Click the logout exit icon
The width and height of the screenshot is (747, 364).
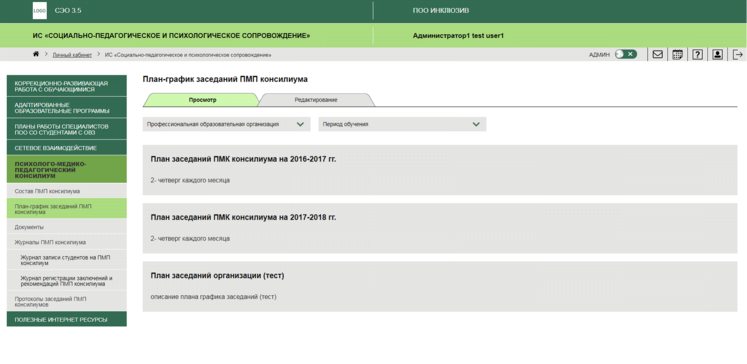(737, 54)
